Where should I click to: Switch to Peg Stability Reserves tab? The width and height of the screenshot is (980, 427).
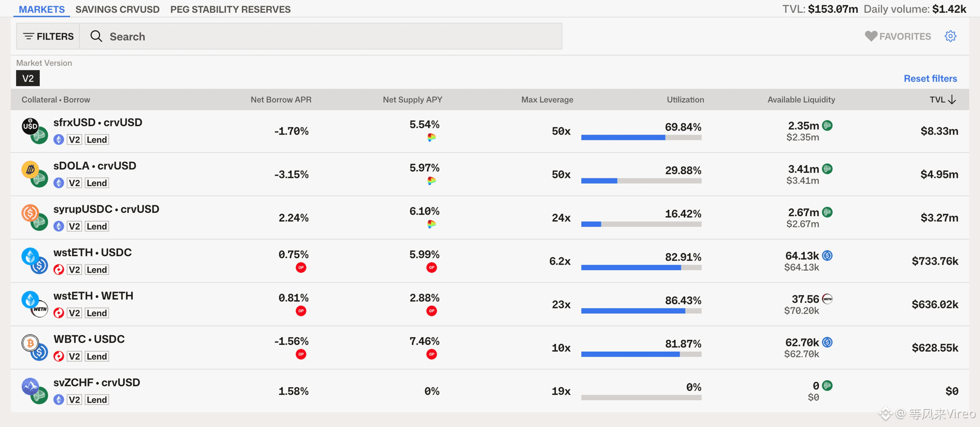click(230, 9)
